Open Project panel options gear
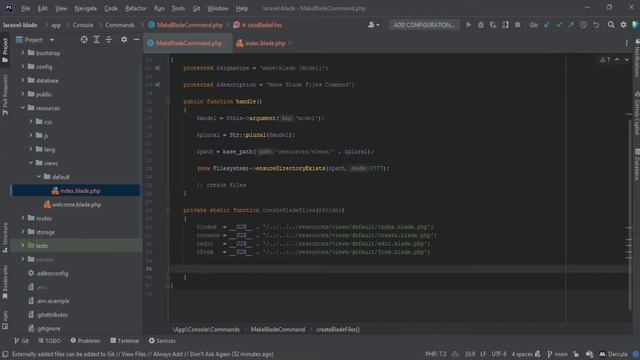The width and height of the screenshot is (640, 360). [x=124, y=40]
